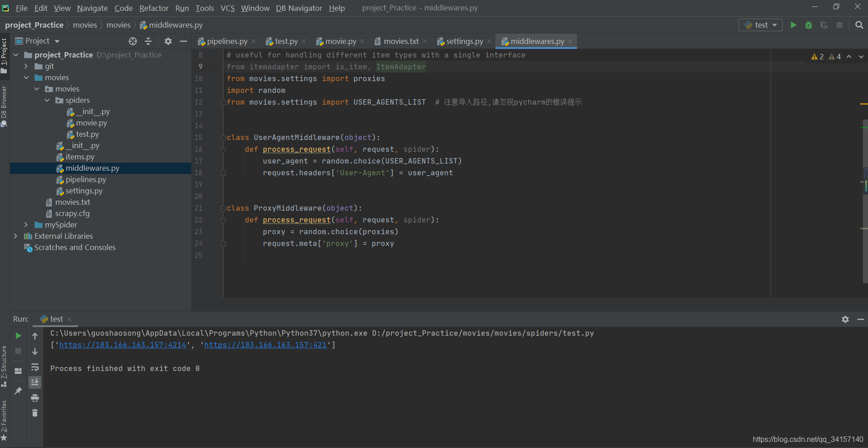This screenshot has height=448, width=868.
Task: Click the middlewares.py breadcrumb
Action: click(171, 25)
